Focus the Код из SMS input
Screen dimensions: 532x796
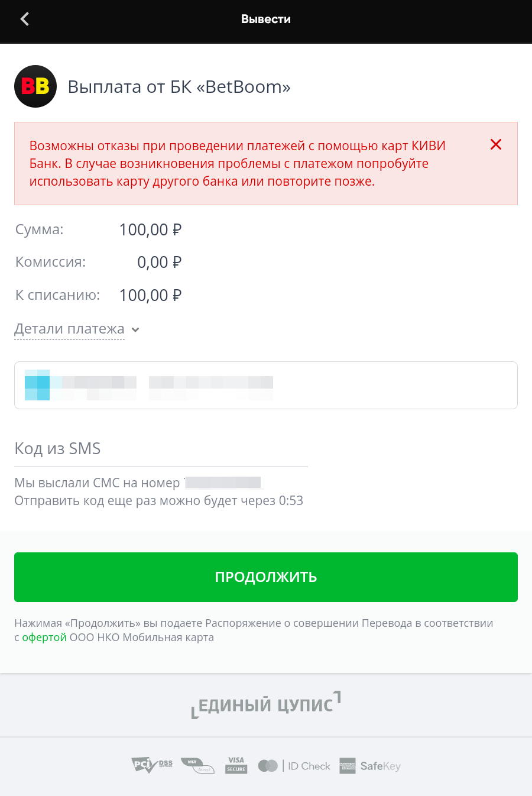tap(161, 449)
